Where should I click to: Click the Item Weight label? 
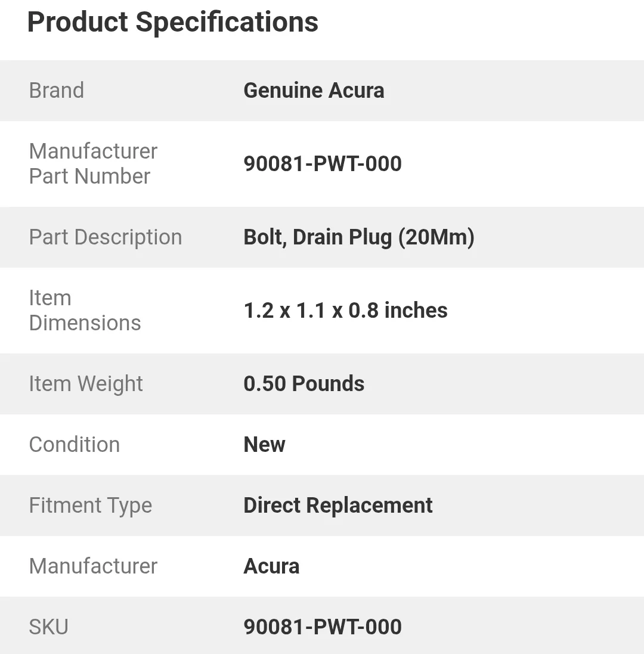pos(86,384)
